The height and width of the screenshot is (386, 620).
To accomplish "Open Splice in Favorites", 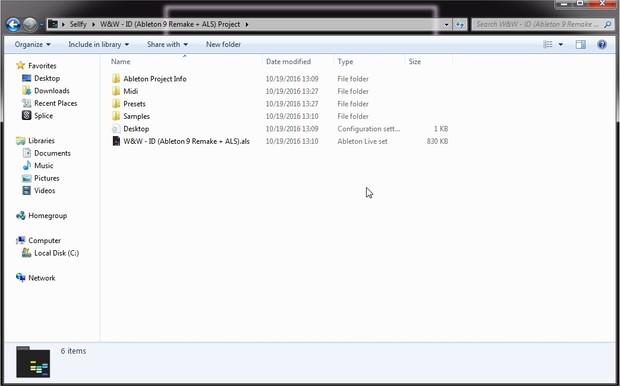I will click(x=43, y=115).
